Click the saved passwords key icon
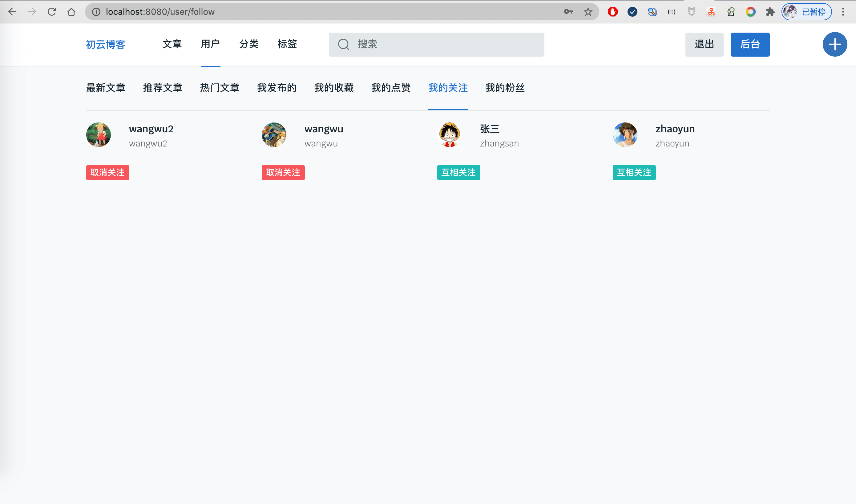 (x=568, y=12)
